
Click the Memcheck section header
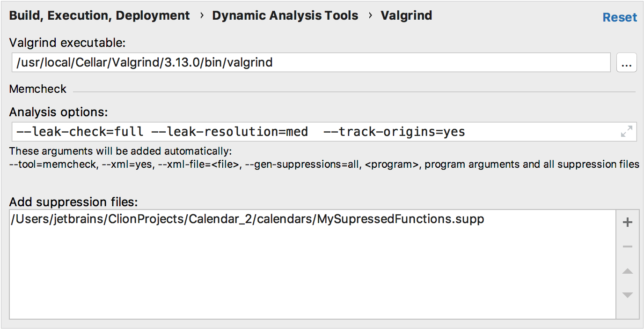[x=38, y=89]
